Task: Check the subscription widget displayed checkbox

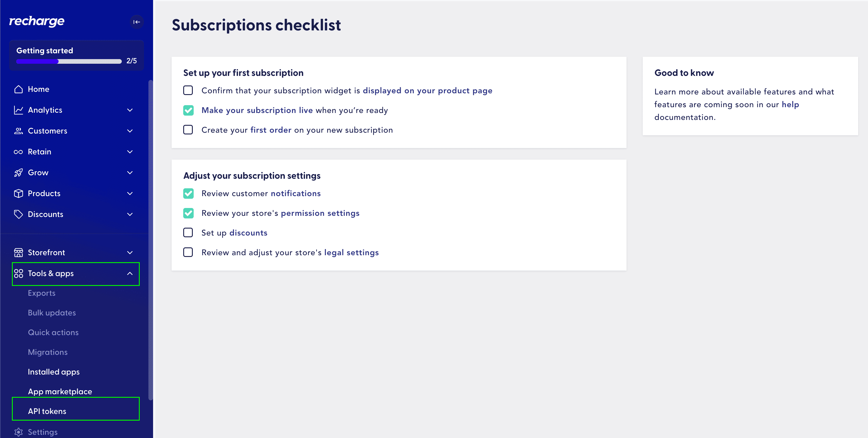Action: click(x=188, y=91)
